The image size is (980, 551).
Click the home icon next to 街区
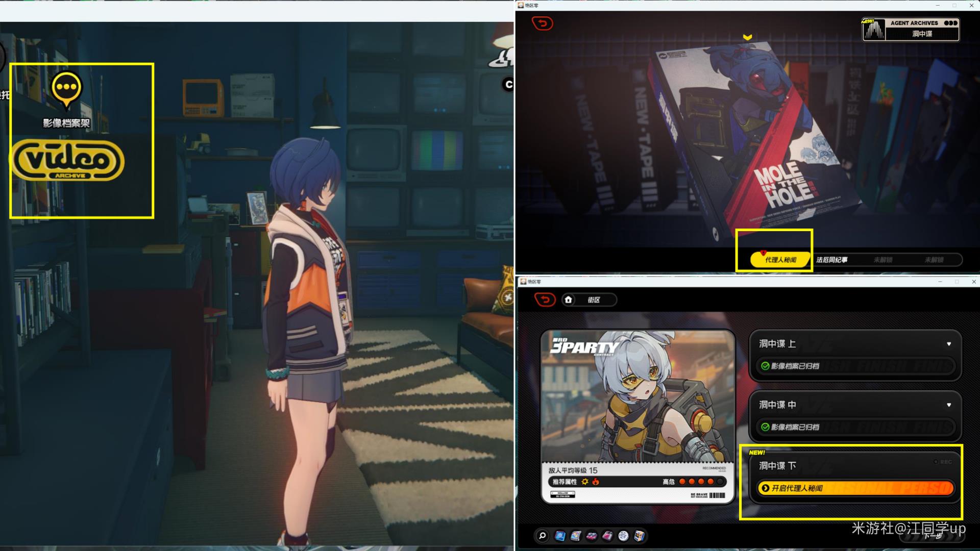point(569,299)
